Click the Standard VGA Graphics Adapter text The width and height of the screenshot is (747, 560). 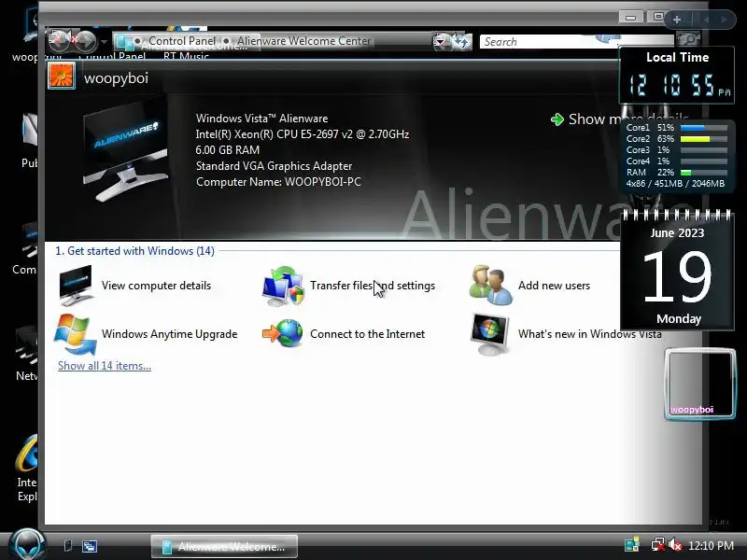point(274,166)
